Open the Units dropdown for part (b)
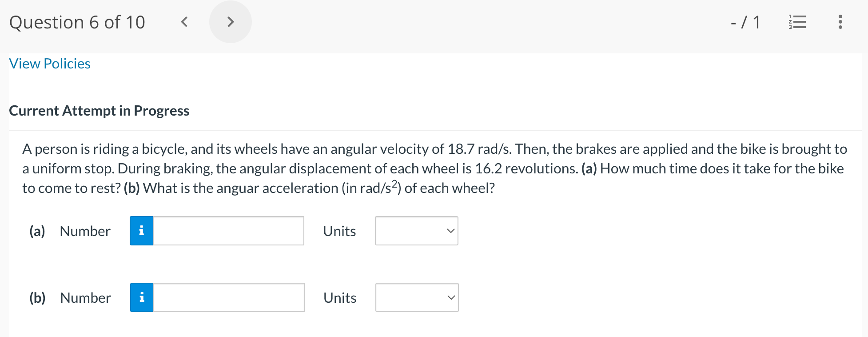This screenshot has width=868, height=337. pyautogui.click(x=416, y=297)
